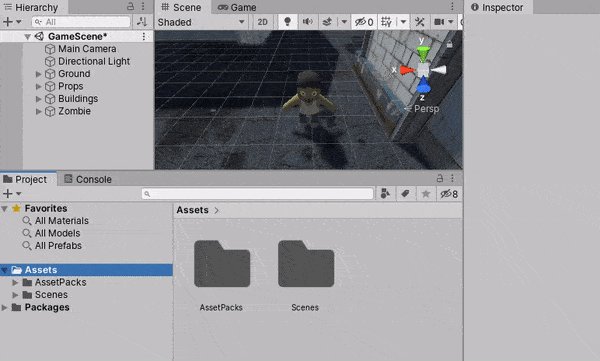Open Project search by label icon
Screen dimensions: 600x361
405,194
